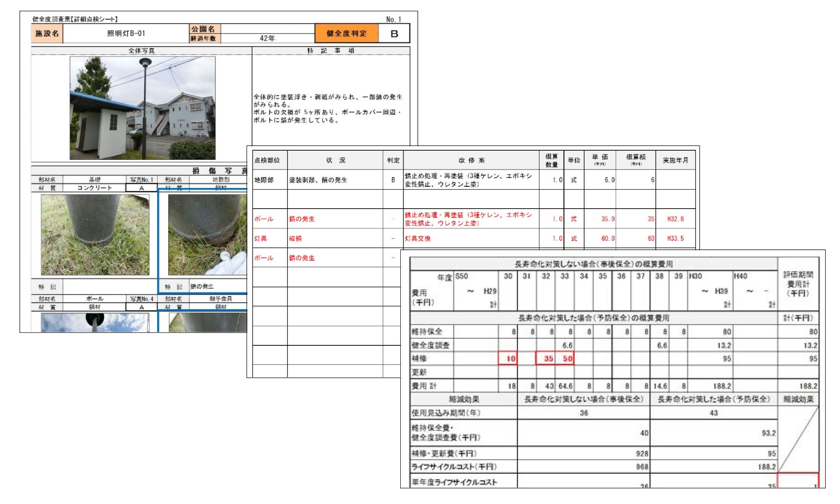This screenshot has width=840, height=504.
Task: Select the large B rating cell beside 健全度判定
Action: 394,34
